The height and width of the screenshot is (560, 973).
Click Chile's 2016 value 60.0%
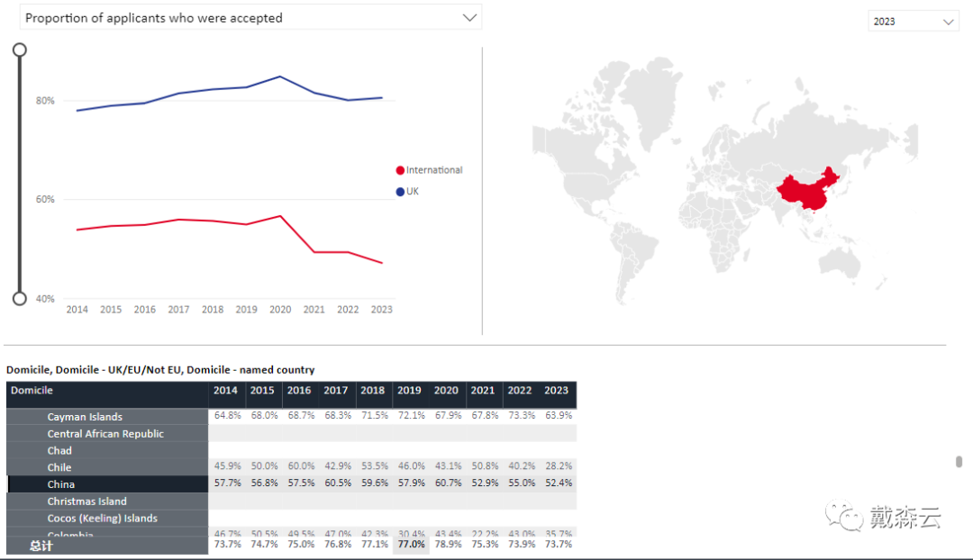coord(301,465)
